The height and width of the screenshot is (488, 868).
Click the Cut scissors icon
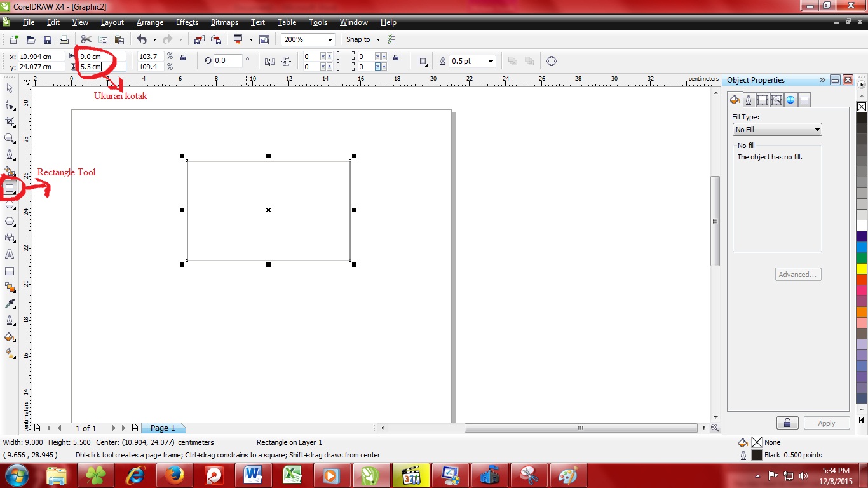tap(86, 39)
